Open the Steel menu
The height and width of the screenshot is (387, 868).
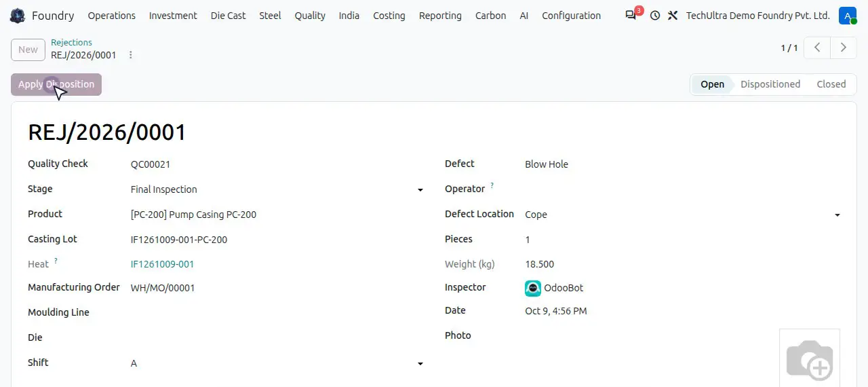270,16
